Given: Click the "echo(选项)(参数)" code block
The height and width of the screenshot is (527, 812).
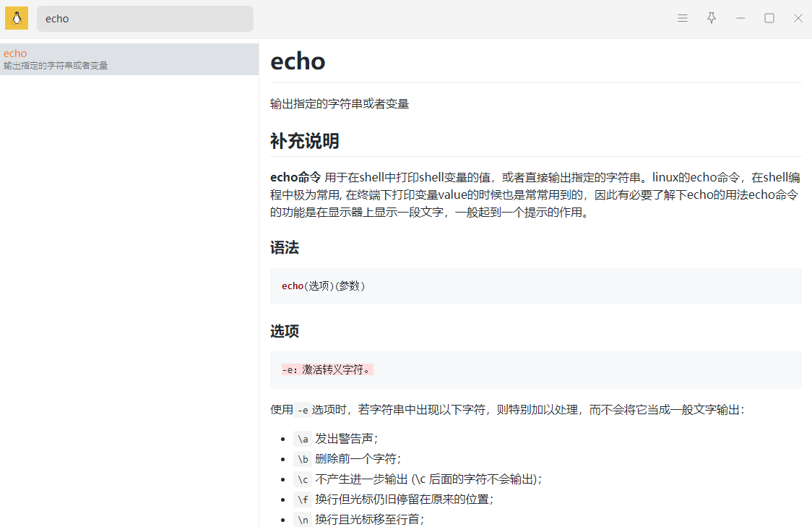Looking at the screenshot, I should [x=536, y=286].
